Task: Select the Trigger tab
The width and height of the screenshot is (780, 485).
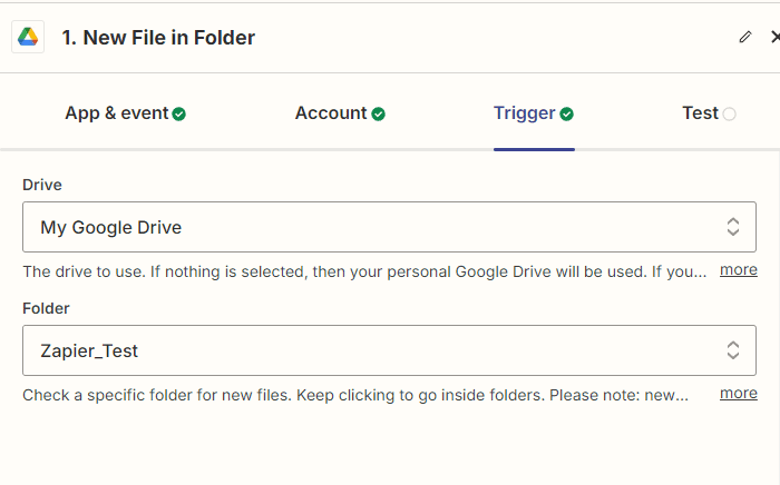Action: [524, 113]
